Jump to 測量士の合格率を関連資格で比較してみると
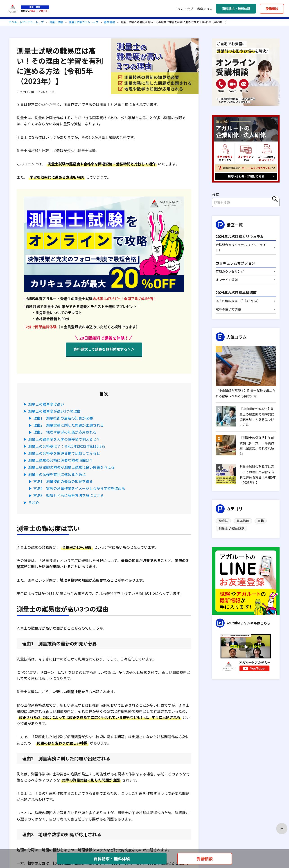 (64, 453)
